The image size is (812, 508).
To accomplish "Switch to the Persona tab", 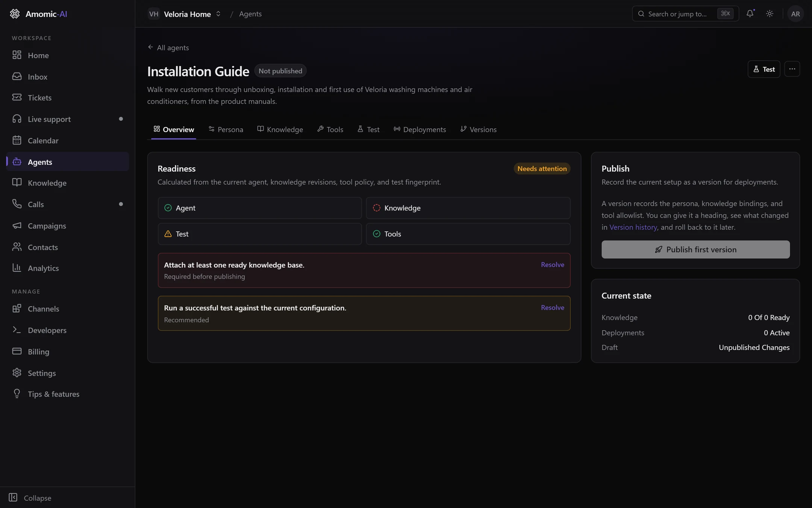I will (x=226, y=129).
